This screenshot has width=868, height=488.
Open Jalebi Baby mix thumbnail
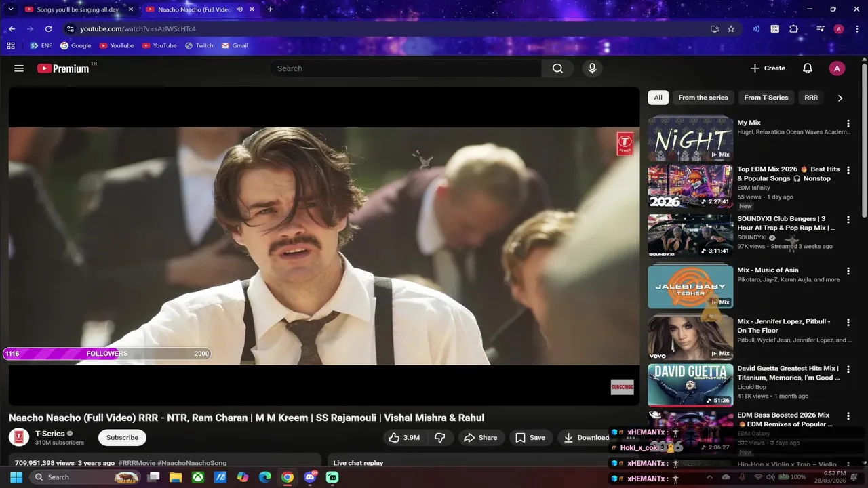690,286
